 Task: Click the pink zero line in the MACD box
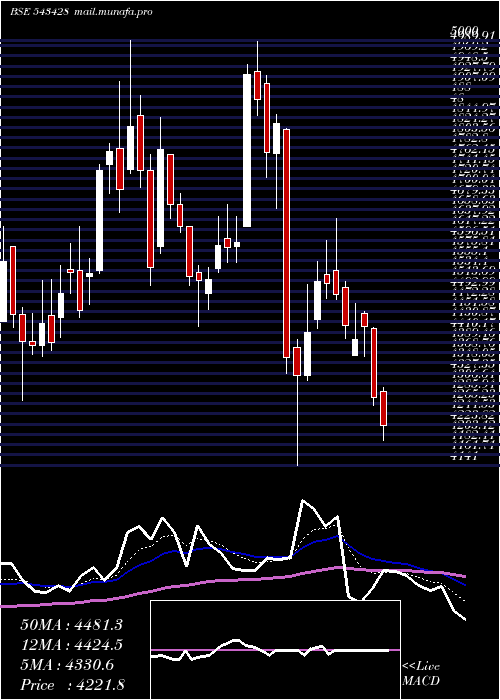click(275, 650)
